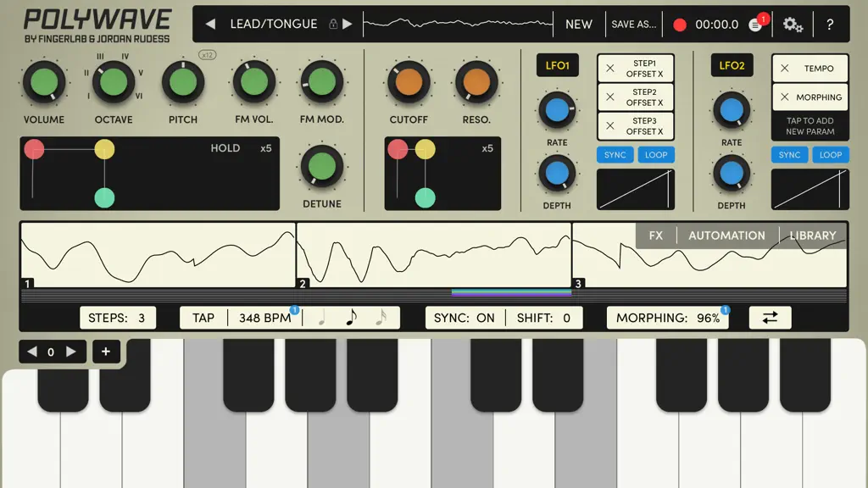Click the TAP tempo button

(203, 318)
